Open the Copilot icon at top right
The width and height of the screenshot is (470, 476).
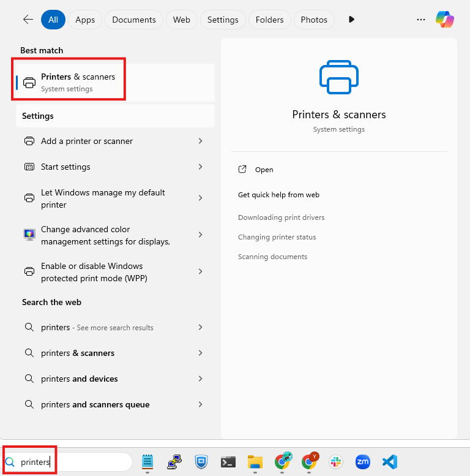(x=445, y=20)
